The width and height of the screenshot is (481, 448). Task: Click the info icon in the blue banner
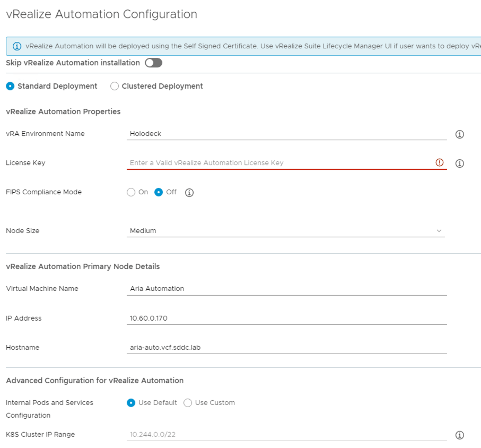[x=17, y=46]
